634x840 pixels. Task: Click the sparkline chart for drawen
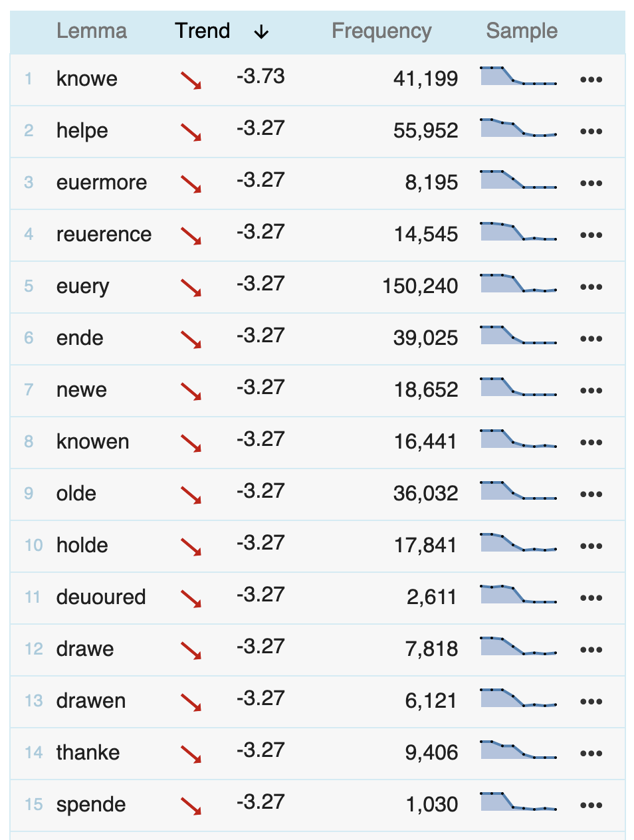tap(518, 698)
